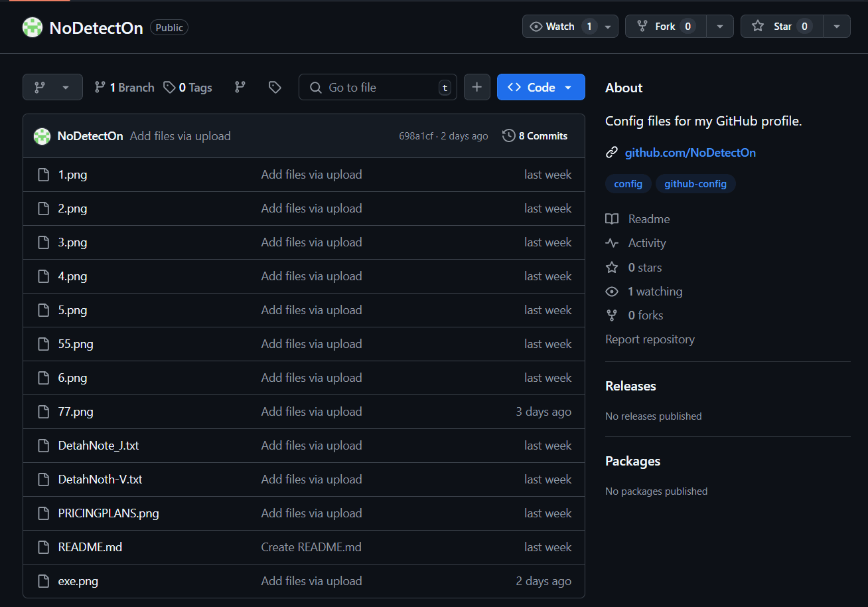Click Report repository
The width and height of the screenshot is (868, 607).
point(650,339)
